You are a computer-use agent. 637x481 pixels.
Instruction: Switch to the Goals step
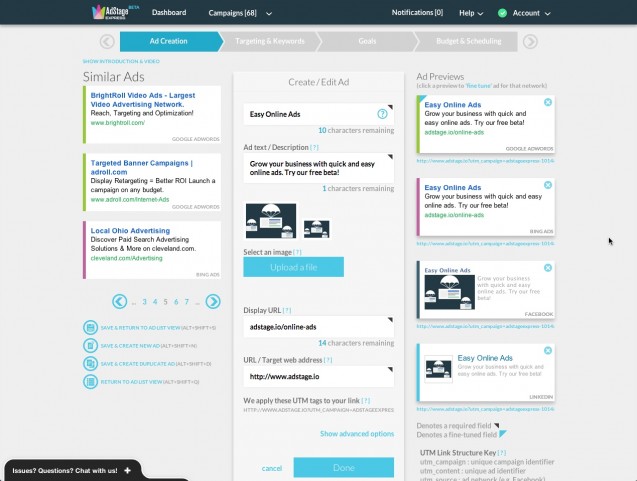click(367, 41)
